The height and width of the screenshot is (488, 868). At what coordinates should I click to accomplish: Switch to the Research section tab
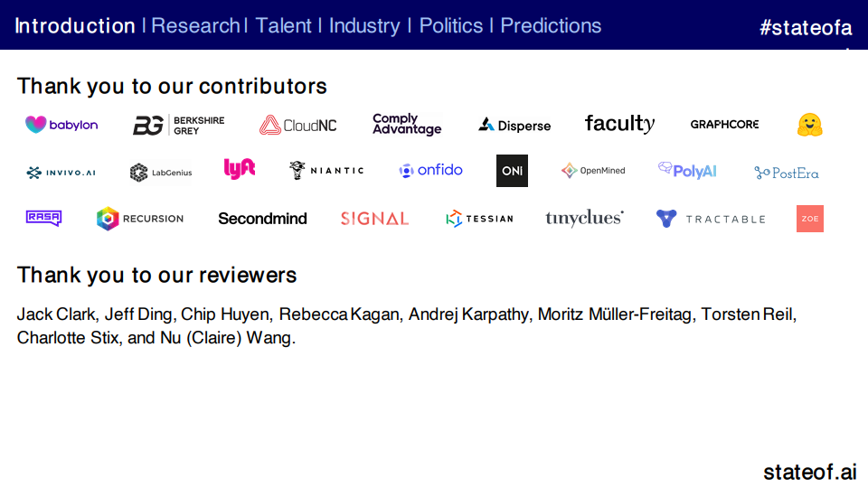point(195,25)
